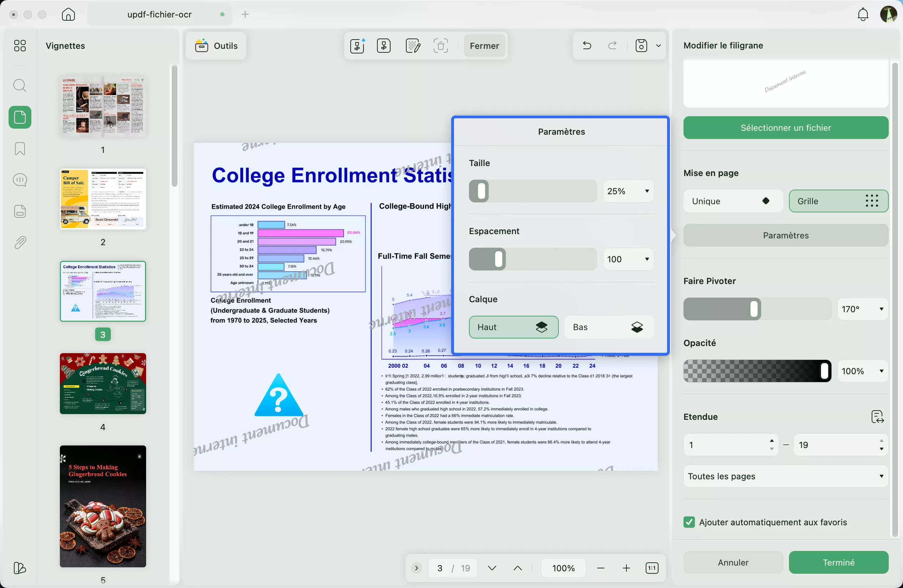
Task: Open the Toutes les pages dropdown
Action: 785,476
